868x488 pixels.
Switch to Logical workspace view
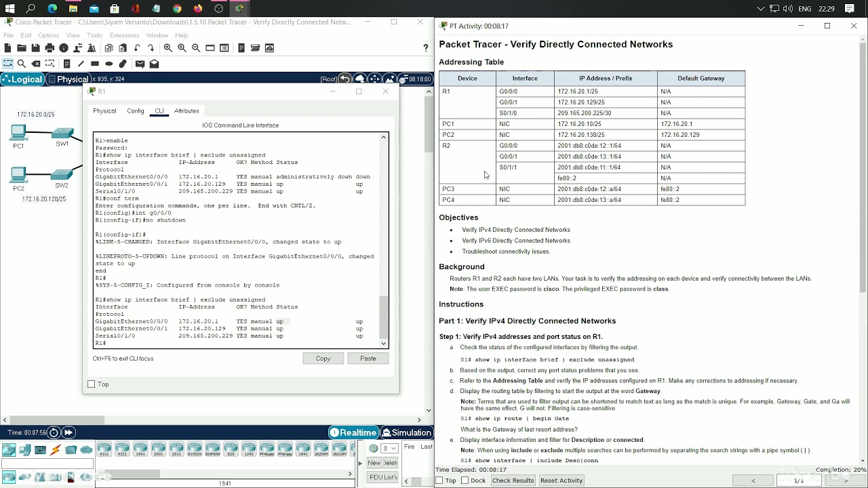22,79
